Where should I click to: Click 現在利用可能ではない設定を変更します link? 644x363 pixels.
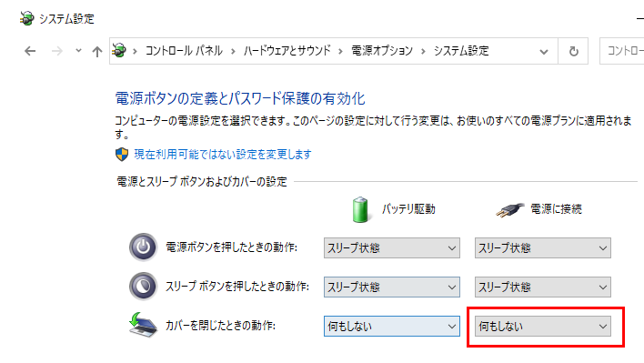click(x=223, y=155)
